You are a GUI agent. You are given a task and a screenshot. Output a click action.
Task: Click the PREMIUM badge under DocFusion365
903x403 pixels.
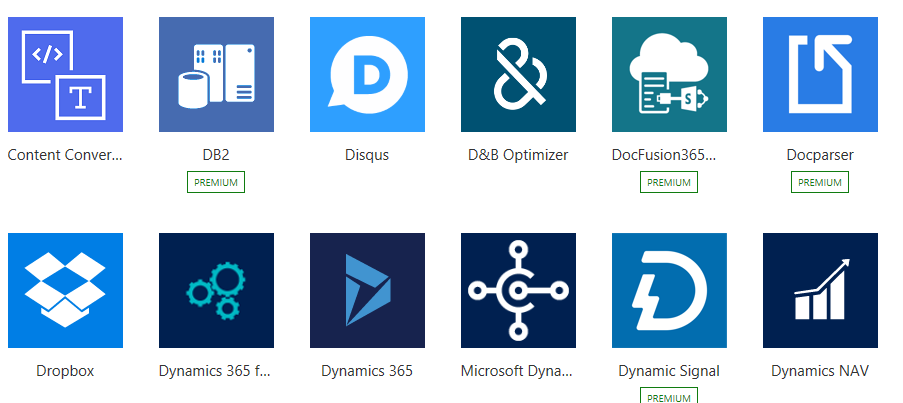669,182
